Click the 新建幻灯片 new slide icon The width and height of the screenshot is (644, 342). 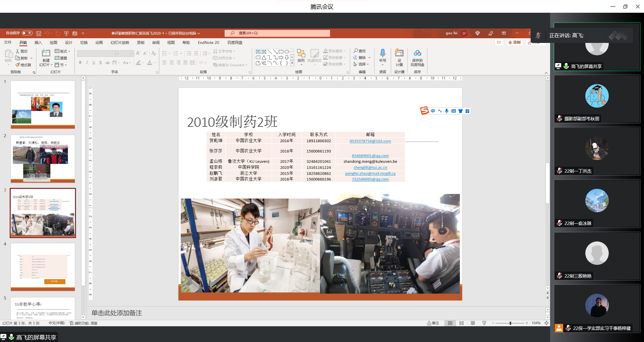pos(46,53)
